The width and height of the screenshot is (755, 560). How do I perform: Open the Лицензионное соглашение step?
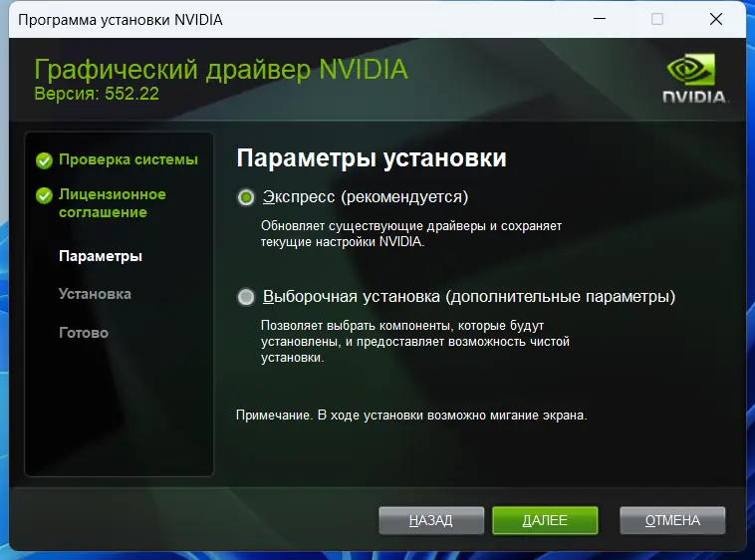[x=113, y=203]
